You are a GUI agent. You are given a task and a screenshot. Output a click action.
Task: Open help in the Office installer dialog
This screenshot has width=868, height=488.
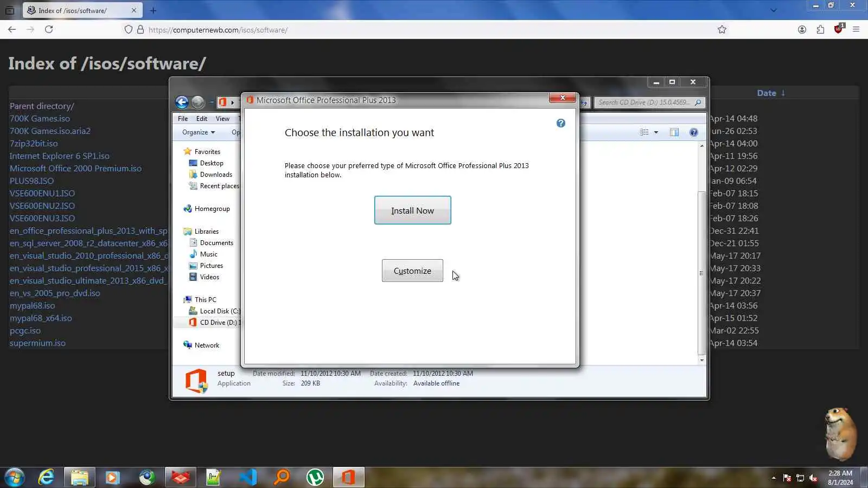pos(561,123)
